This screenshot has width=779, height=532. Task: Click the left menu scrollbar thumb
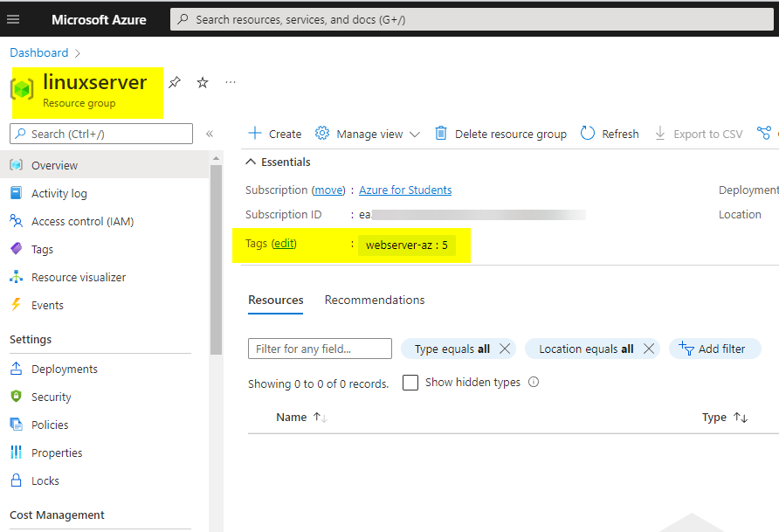click(216, 259)
